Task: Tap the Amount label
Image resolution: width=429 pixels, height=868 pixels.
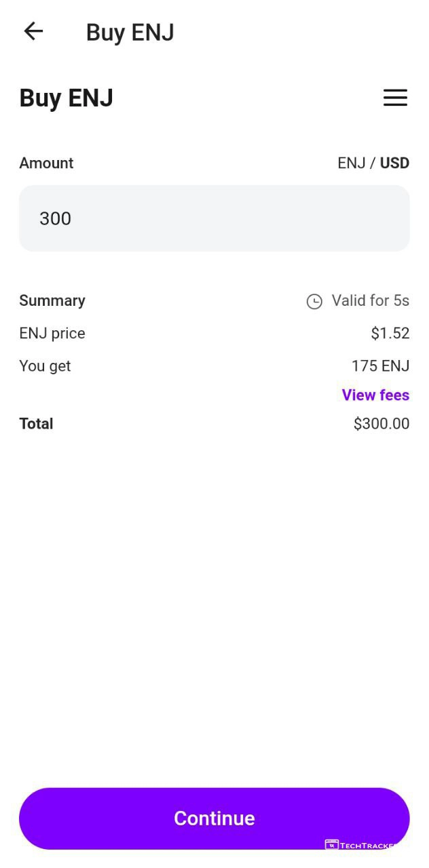Action: pos(46,163)
